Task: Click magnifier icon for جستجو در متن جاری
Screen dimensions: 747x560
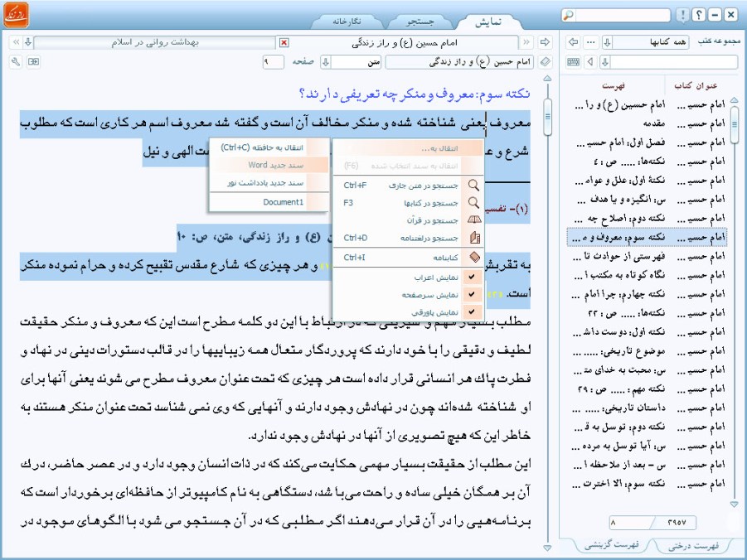Action: 473,186
